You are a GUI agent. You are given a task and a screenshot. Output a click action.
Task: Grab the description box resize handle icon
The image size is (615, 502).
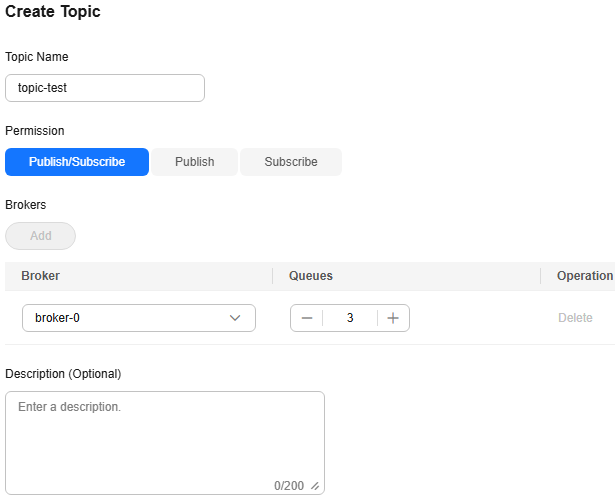coord(315,486)
